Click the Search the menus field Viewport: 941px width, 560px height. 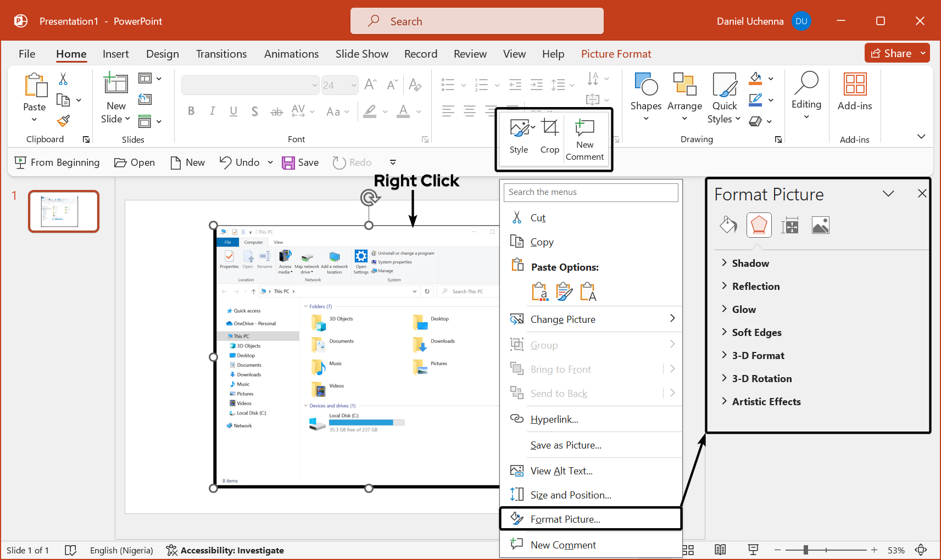pos(591,192)
